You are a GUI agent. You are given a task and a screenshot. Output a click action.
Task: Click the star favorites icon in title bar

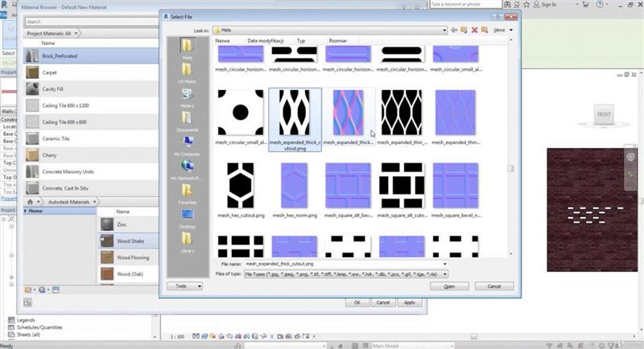click(x=526, y=5)
